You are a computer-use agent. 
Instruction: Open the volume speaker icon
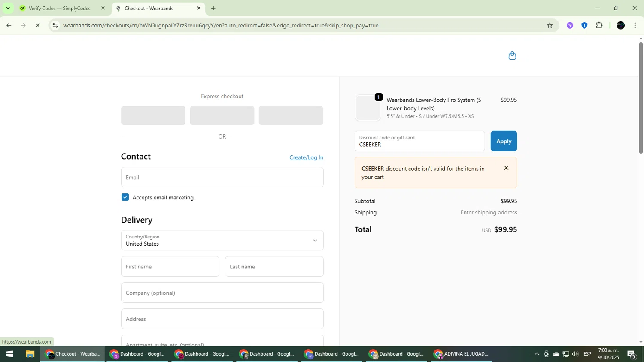[575, 354]
